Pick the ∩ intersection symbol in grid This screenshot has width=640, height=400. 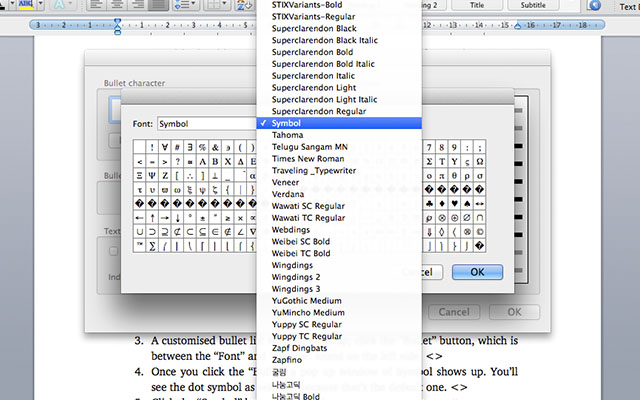(480, 218)
